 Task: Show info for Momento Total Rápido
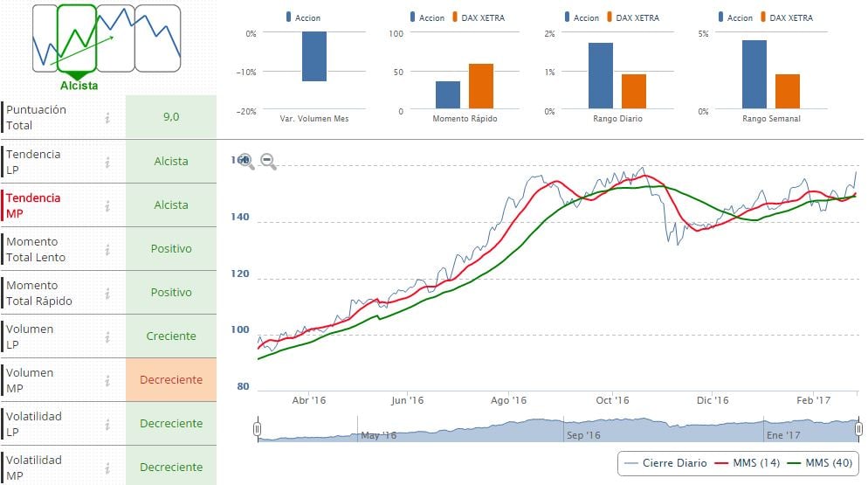tap(107, 293)
